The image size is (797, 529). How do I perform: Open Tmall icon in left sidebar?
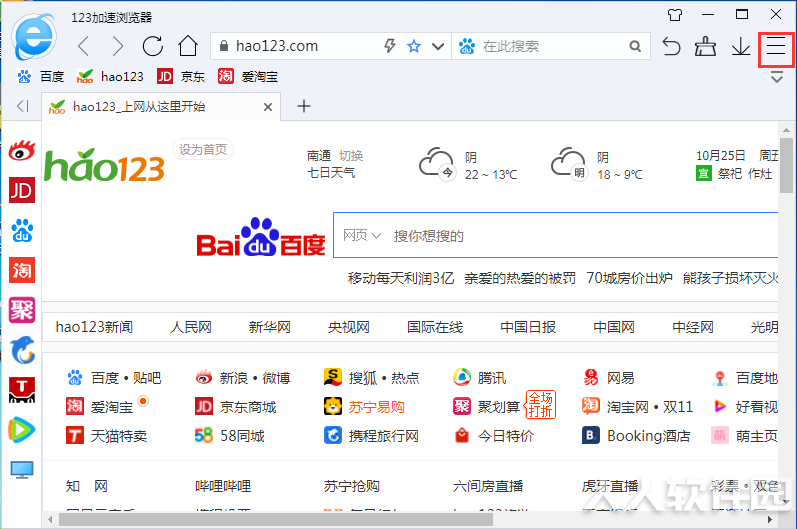point(22,390)
